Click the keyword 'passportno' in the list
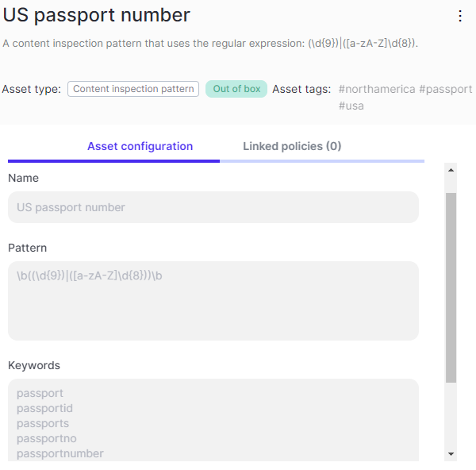Screen dimensions: 476x470 pos(46,438)
